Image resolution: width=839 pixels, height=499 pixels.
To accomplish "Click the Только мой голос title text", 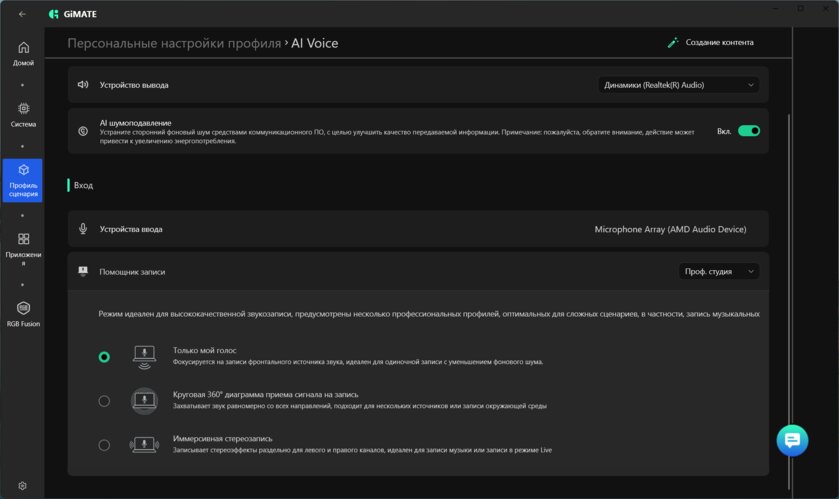I will click(204, 350).
